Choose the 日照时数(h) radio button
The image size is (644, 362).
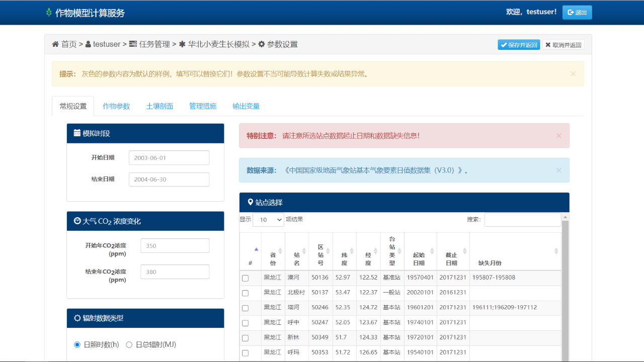click(x=77, y=345)
